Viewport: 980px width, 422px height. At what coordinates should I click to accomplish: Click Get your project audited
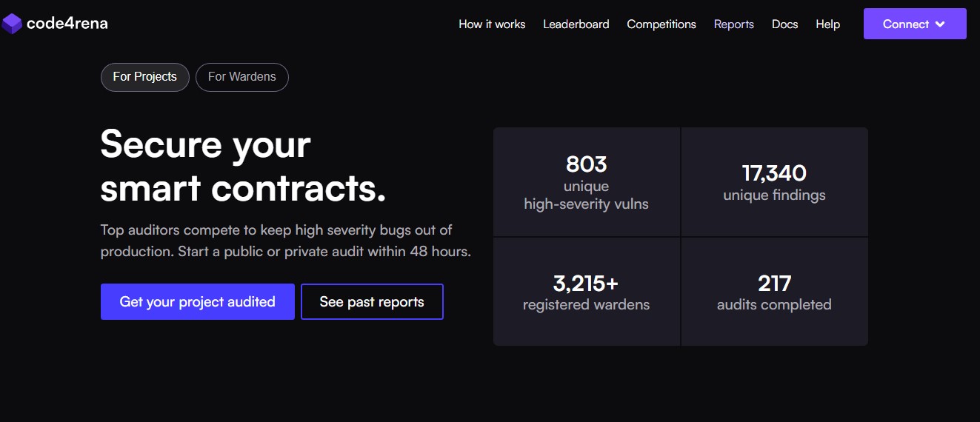198,302
